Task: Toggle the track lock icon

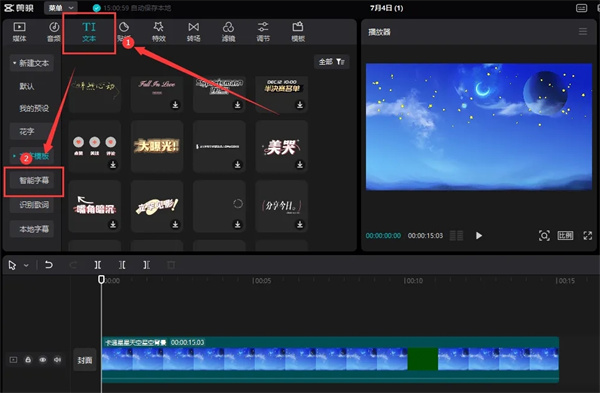Action: [28, 360]
